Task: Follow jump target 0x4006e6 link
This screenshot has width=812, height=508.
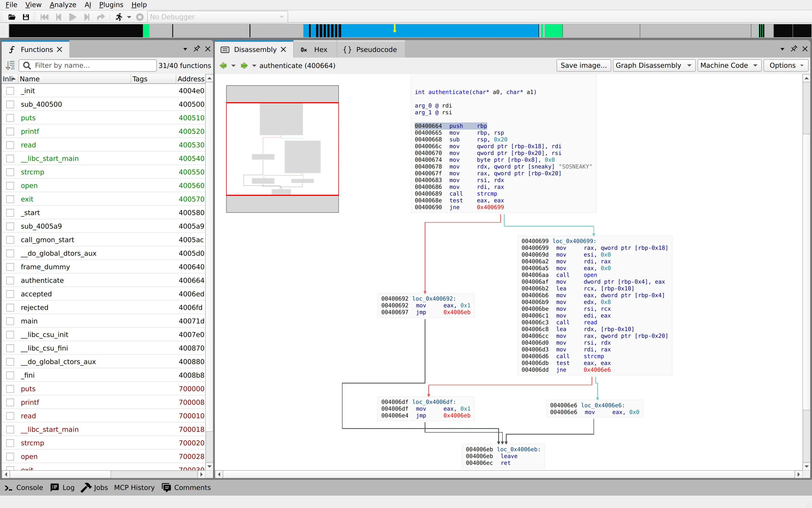Action: (597, 370)
